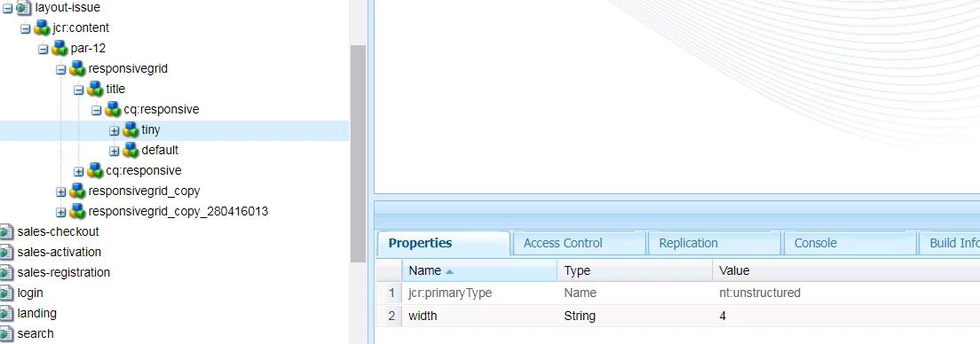Open the Properties tab

pyautogui.click(x=443, y=244)
